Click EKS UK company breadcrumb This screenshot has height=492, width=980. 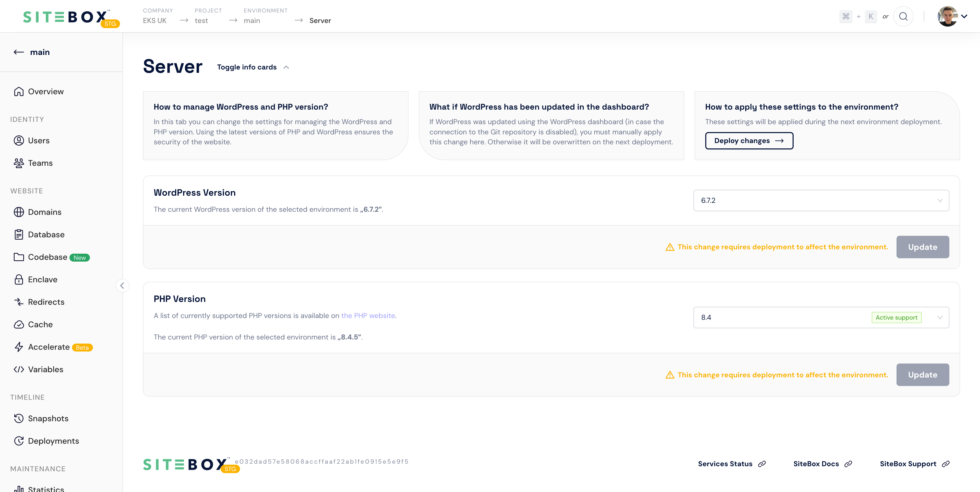pyautogui.click(x=154, y=20)
